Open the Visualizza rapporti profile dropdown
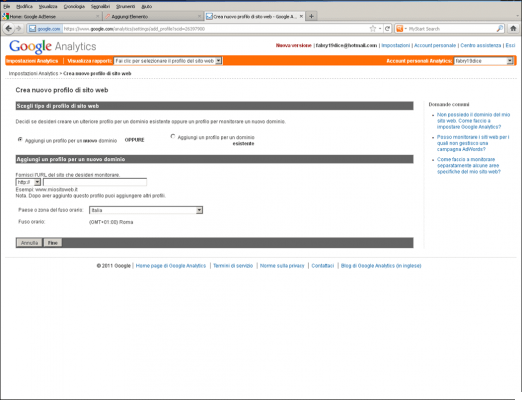The width and height of the screenshot is (522, 400). point(168,61)
